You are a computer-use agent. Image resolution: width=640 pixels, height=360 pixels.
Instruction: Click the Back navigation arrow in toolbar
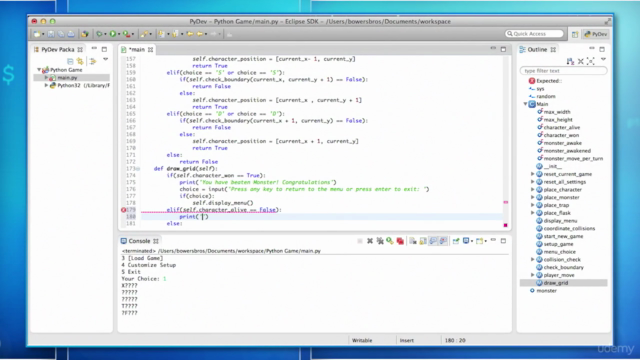200,34
